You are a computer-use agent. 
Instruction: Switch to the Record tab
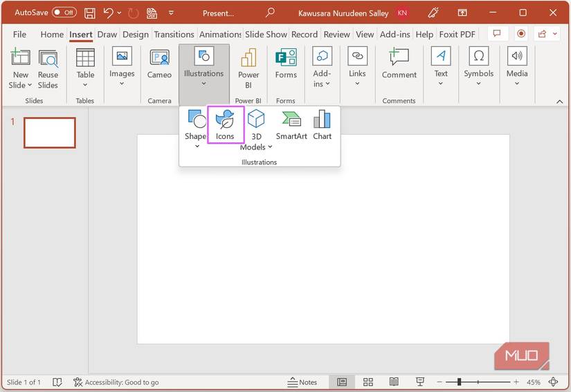[x=305, y=34]
